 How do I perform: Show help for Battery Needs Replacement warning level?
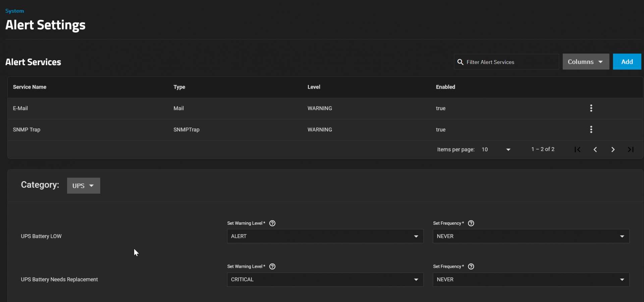click(272, 266)
